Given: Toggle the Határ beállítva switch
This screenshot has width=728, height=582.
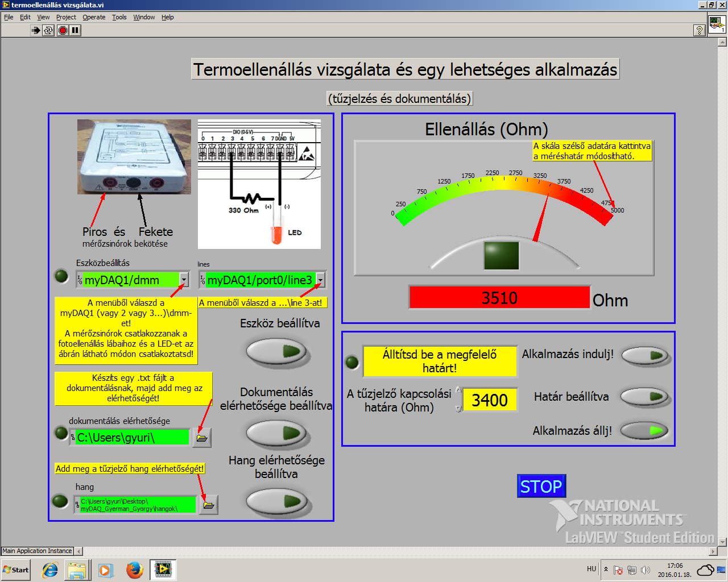Looking at the screenshot, I should tap(643, 397).
